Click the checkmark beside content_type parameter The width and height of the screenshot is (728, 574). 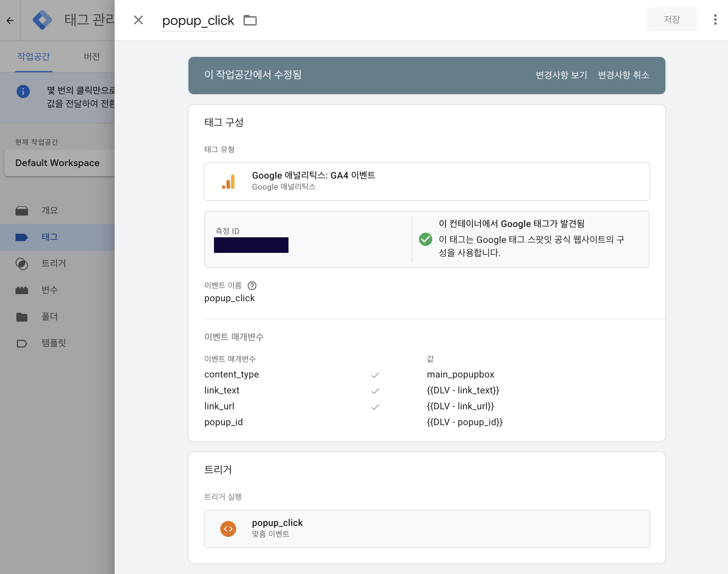375,375
